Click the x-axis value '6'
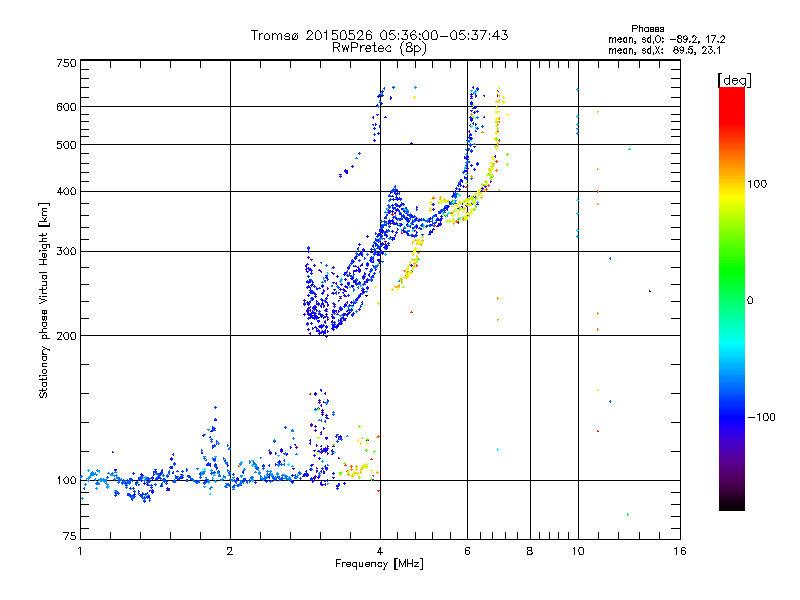Image resolution: width=800 pixels, height=600 pixels. click(x=467, y=551)
